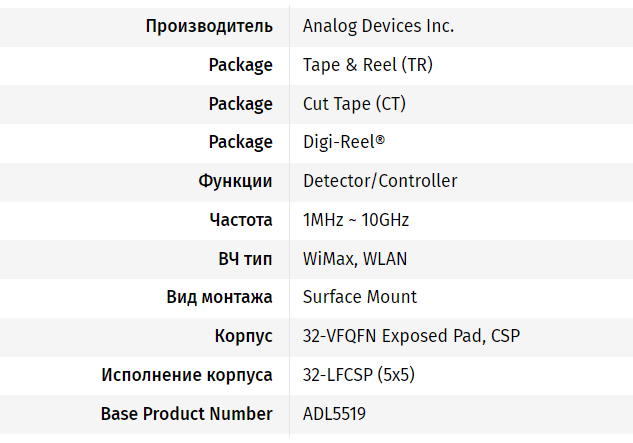Select the Функции row label
Image resolution: width=633 pixels, height=443 pixels.
tap(235, 181)
